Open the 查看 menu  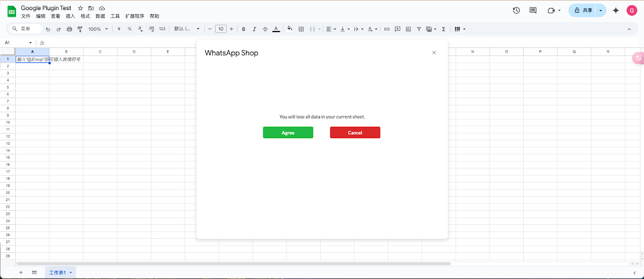55,16
